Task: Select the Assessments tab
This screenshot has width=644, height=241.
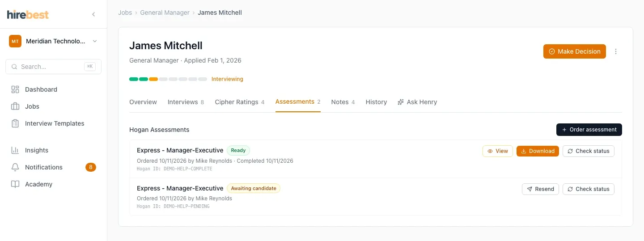Action: tap(298, 101)
